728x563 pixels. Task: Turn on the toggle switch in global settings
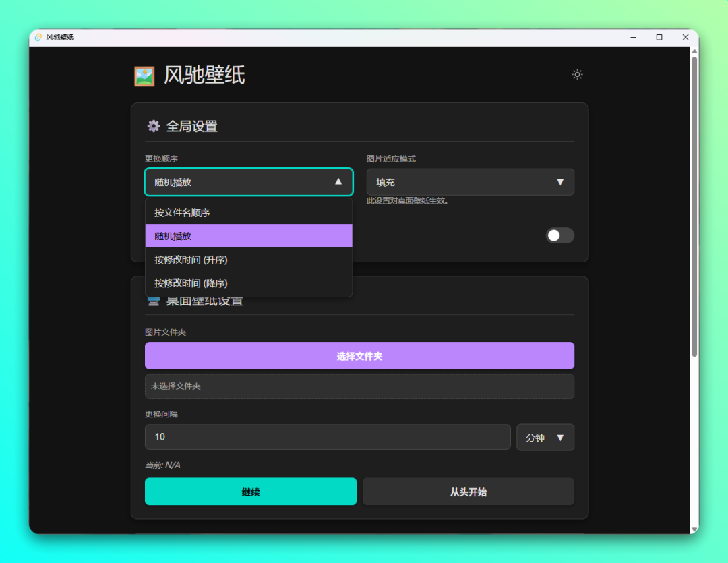click(x=559, y=235)
